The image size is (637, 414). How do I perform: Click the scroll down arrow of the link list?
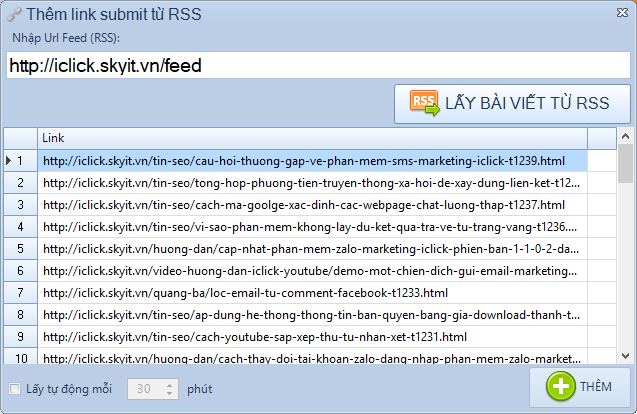coord(625,356)
